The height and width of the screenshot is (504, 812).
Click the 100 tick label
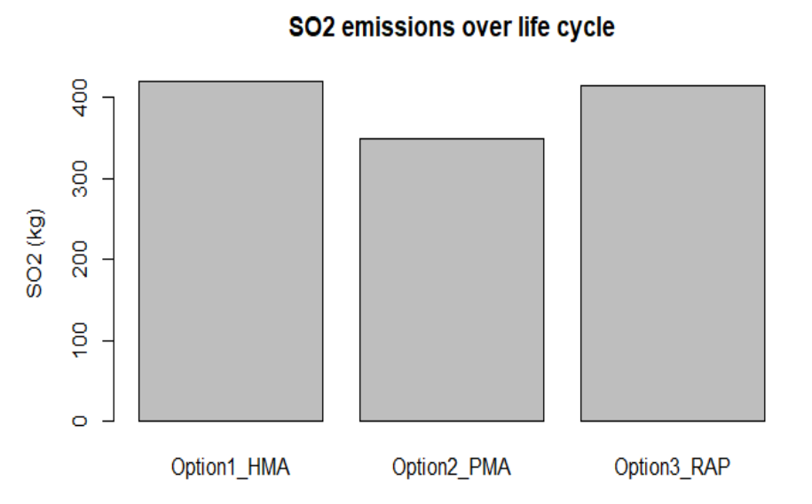click(79, 341)
